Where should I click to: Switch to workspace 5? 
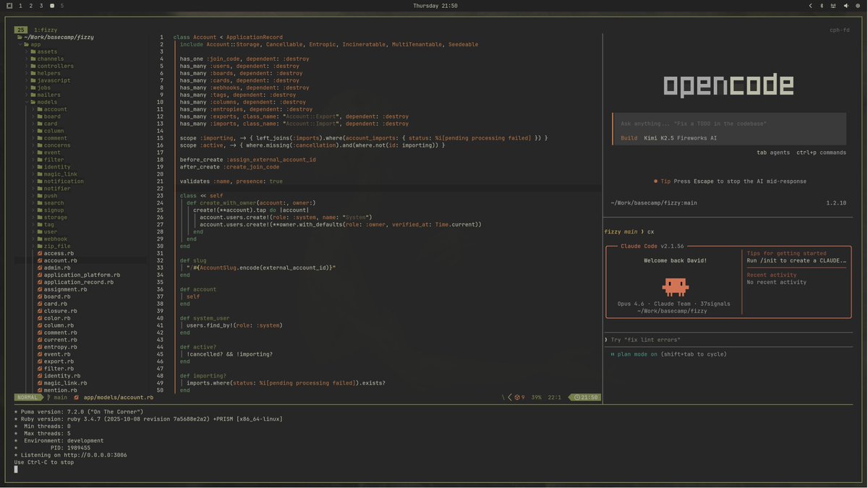point(62,6)
